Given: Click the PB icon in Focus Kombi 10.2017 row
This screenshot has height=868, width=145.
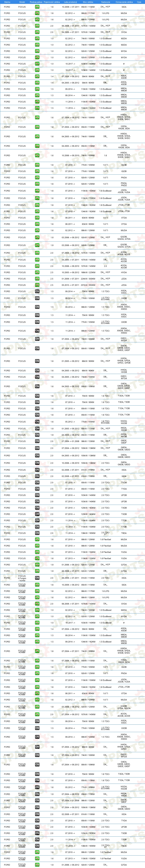Looking at the screenshot, I should pos(37,623).
